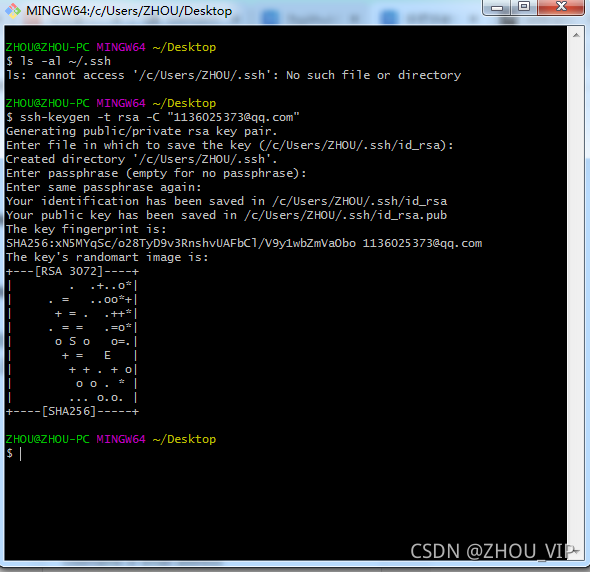
Task: Click the last ZHOU@ZHOU-PC prompt line
Action: (x=111, y=439)
